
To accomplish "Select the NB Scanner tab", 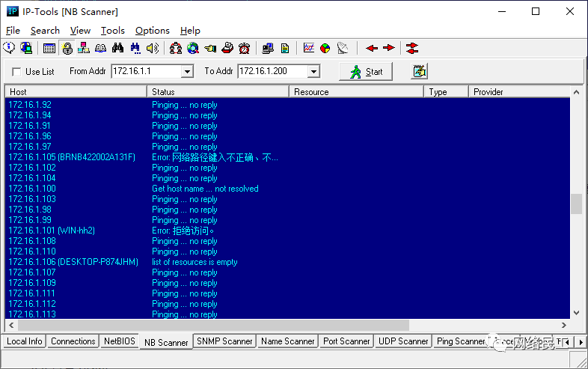I will pyautogui.click(x=166, y=342).
